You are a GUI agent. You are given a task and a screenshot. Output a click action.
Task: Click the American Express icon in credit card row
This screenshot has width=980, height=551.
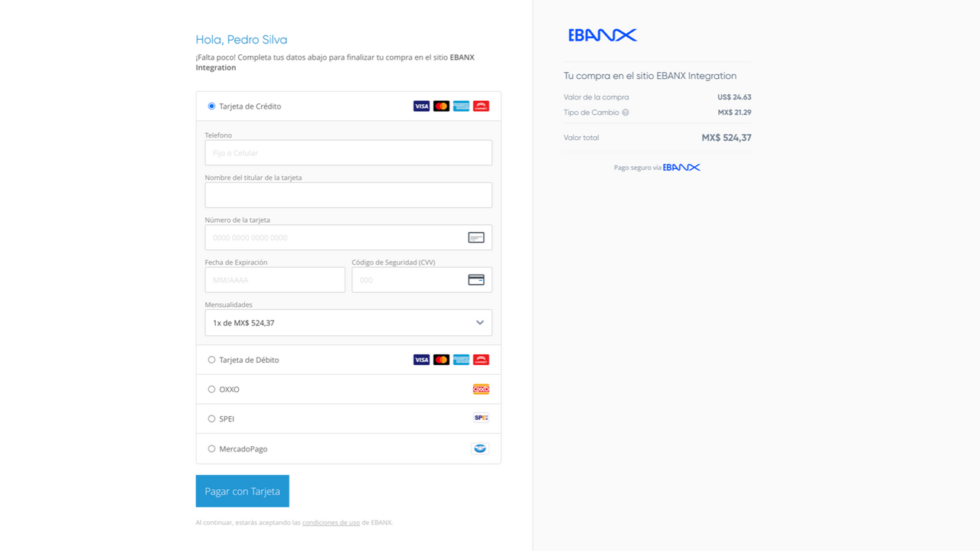coord(461,106)
